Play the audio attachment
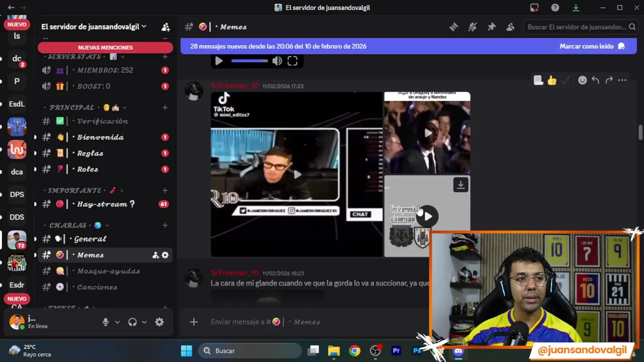 coord(219,61)
